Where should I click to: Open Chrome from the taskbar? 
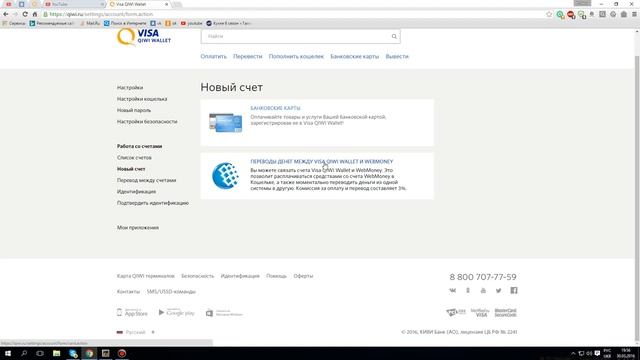tap(89, 353)
